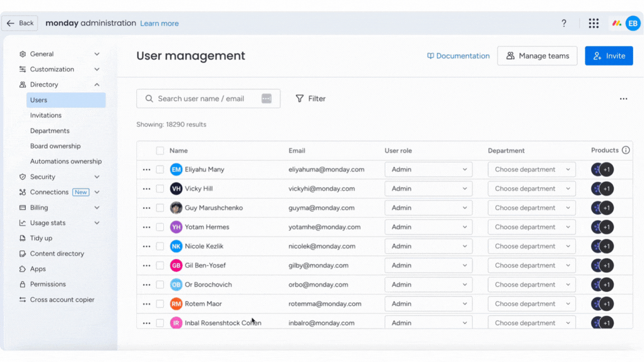Screen dimensions: 644x362
Task: Open the apps grid switcher icon
Action: (x=594, y=23)
